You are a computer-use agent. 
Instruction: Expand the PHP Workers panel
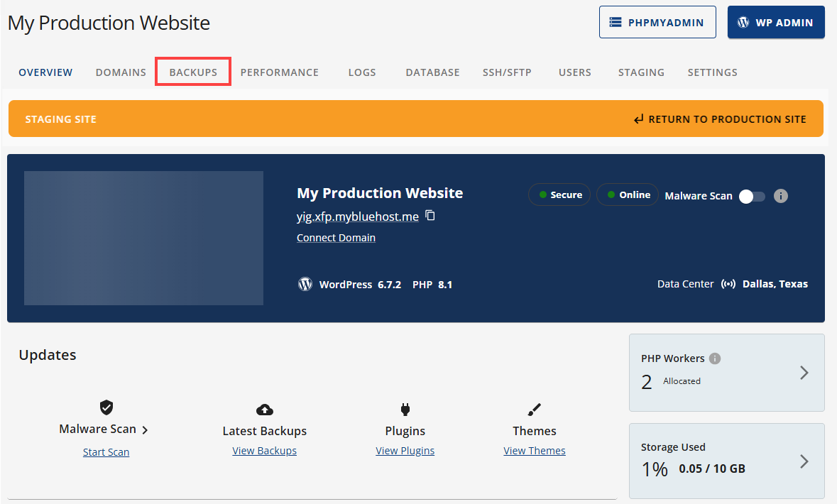pyautogui.click(x=803, y=373)
